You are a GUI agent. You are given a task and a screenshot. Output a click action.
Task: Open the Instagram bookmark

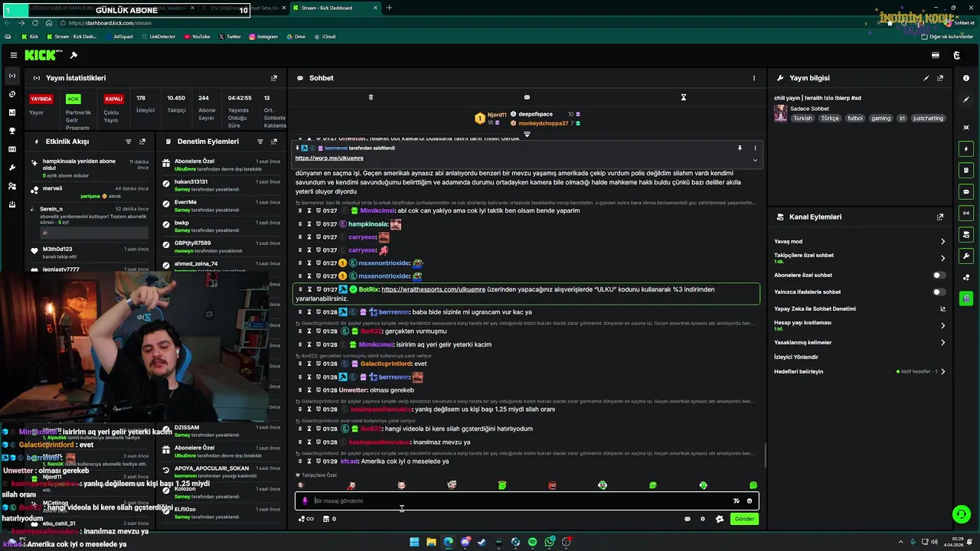pos(263,36)
